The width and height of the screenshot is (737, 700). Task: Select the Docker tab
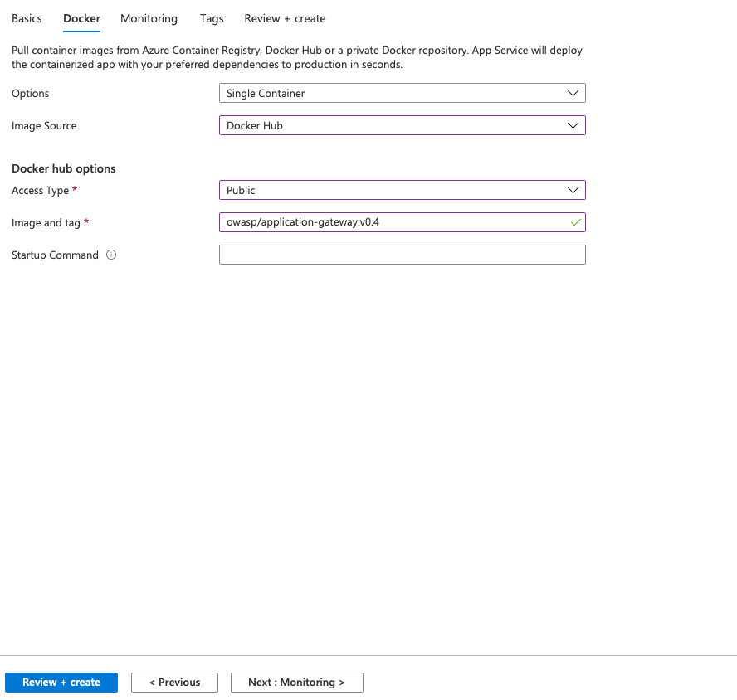coord(81,18)
